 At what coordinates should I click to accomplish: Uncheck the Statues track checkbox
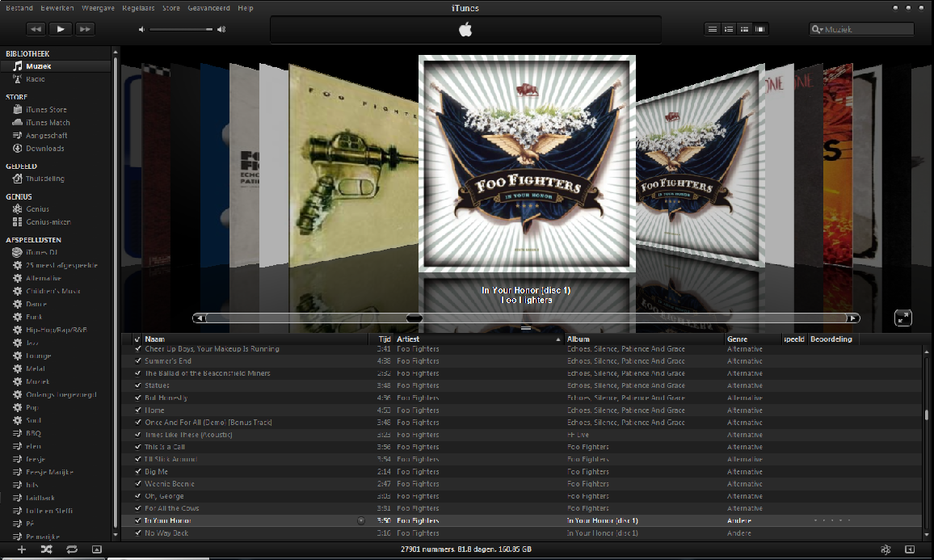coord(137,385)
